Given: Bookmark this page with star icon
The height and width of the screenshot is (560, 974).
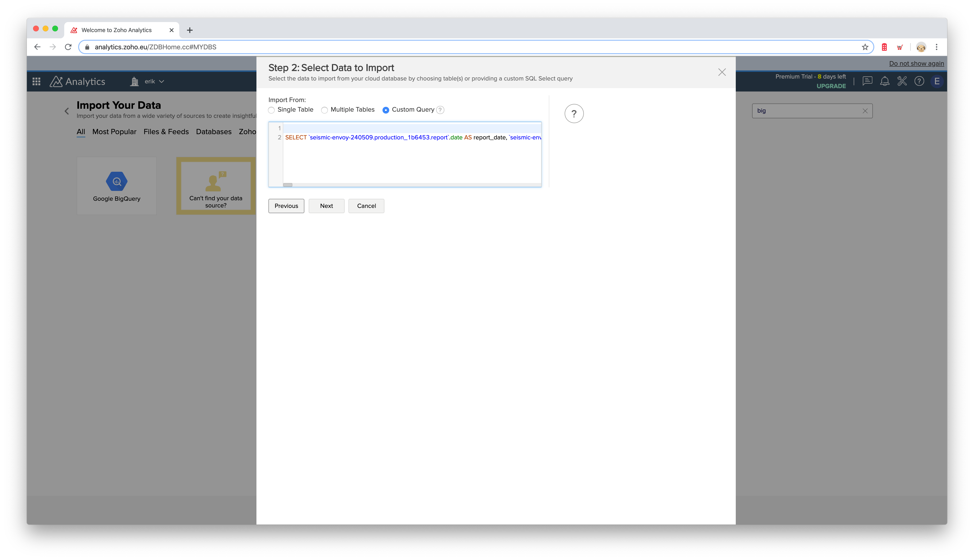Looking at the screenshot, I should tap(865, 47).
